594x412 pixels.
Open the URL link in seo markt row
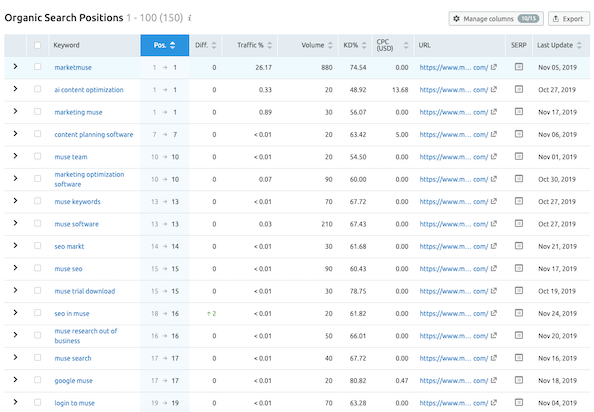click(x=453, y=246)
